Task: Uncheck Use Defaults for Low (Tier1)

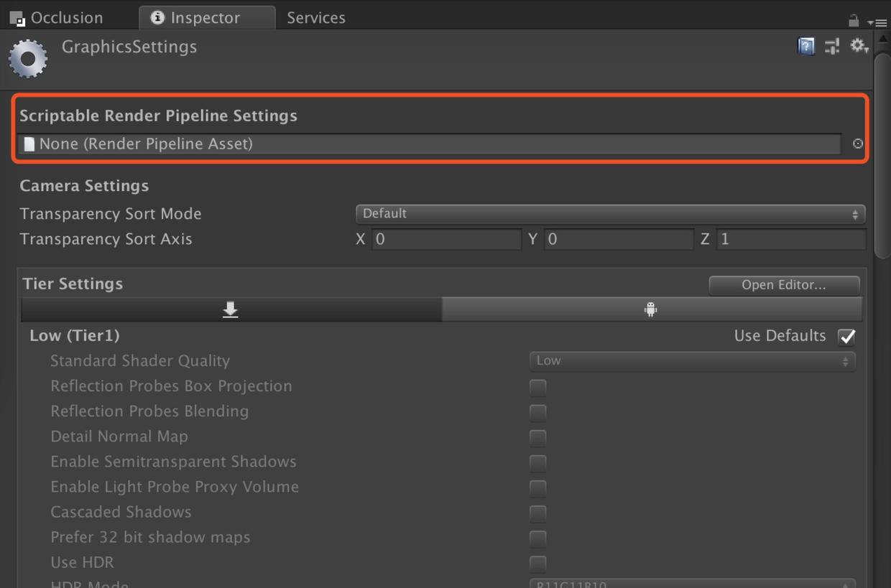Action: pos(847,336)
